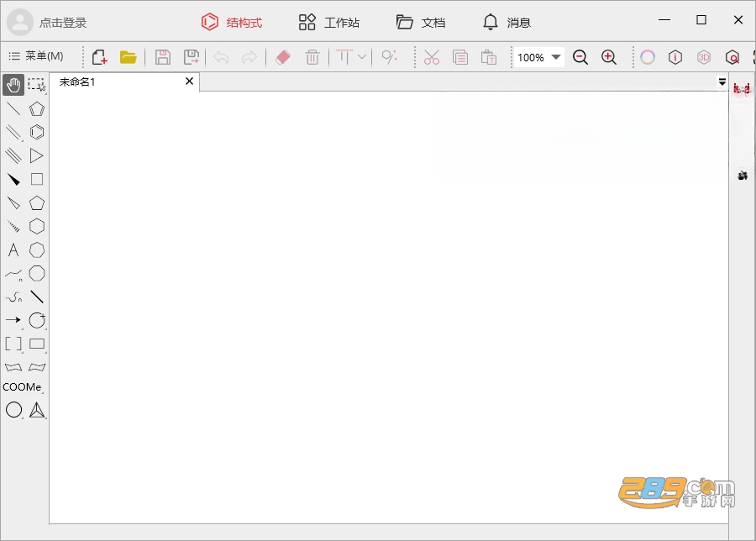This screenshot has width=756, height=541.
Task: Select the hollow wedge bond tool
Action: tap(13, 203)
